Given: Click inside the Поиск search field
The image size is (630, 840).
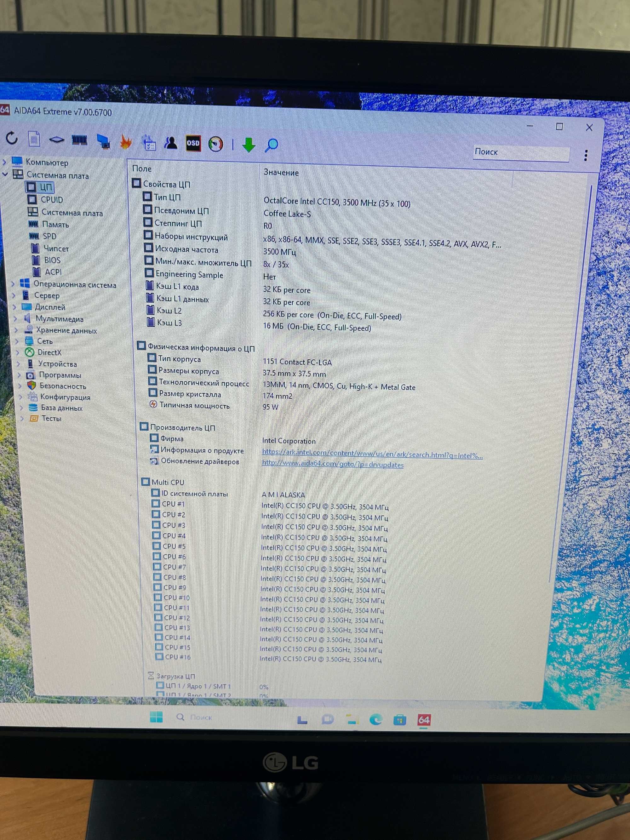Looking at the screenshot, I should (x=521, y=153).
